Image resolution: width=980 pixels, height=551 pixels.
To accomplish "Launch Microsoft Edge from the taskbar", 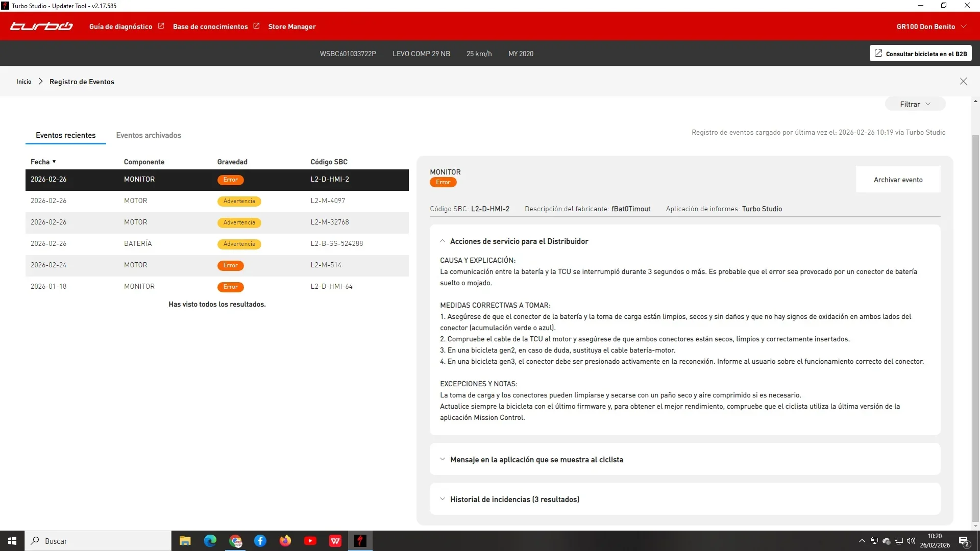I will point(210,541).
